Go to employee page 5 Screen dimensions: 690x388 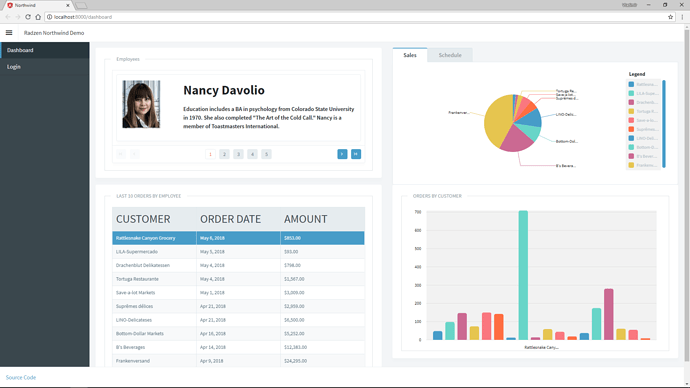click(x=266, y=154)
